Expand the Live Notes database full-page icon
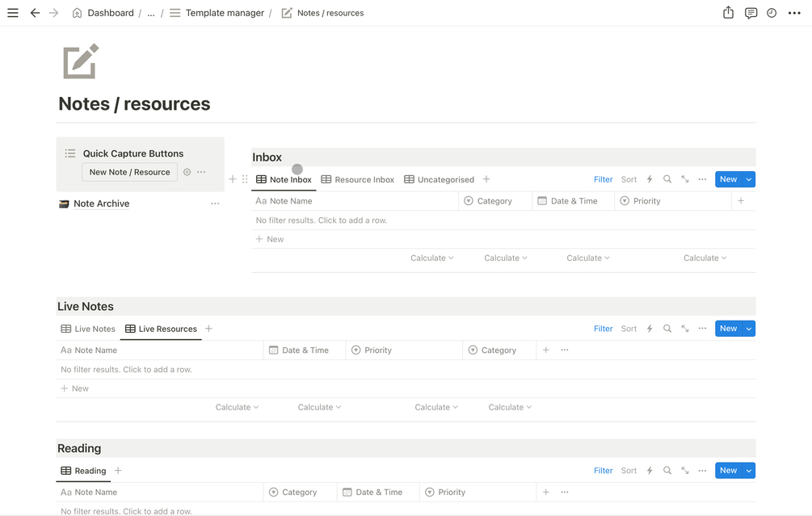 685,329
